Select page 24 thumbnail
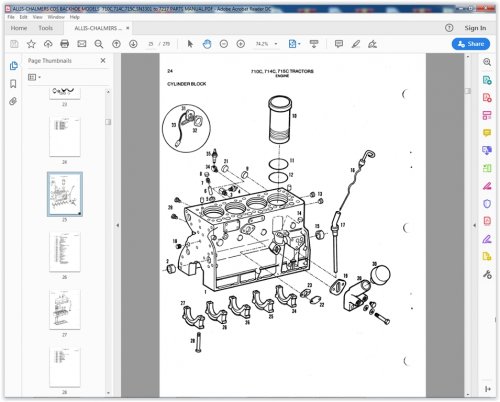The height and width of the screenshot is (402, 500). point(65,136)
